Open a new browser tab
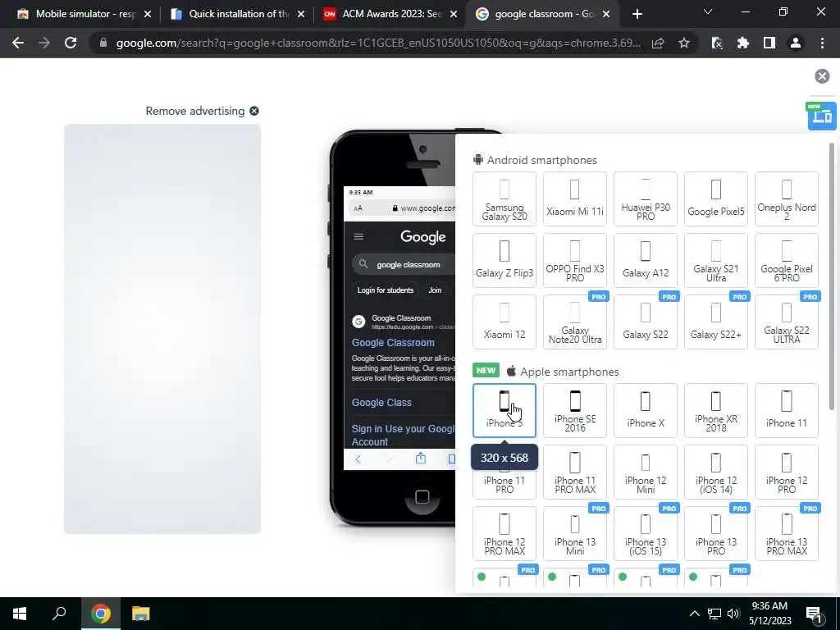 pos(637,14)
